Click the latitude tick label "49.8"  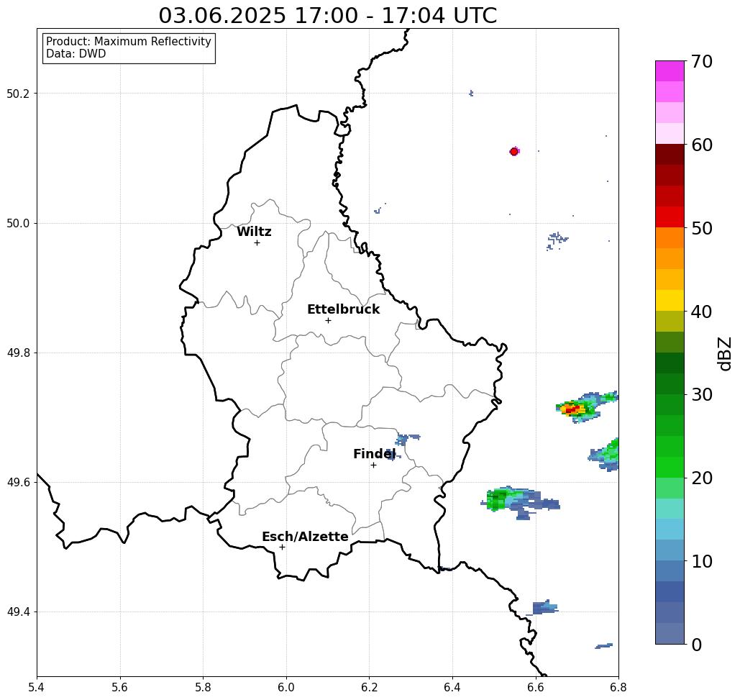pos(18,353)
